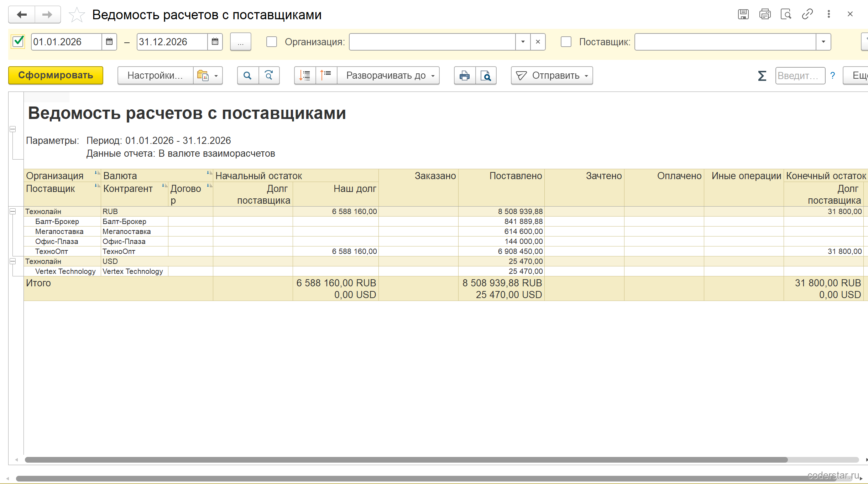Find next with the refresh-search icon
This screenshot has width=868, height=484.
[269, 75]
